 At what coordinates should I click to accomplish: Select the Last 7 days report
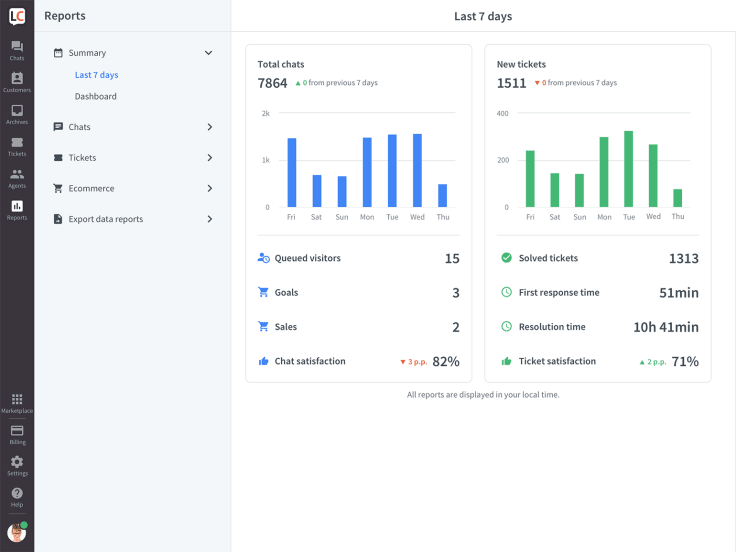pyautogui.click(x=96, y=75)
